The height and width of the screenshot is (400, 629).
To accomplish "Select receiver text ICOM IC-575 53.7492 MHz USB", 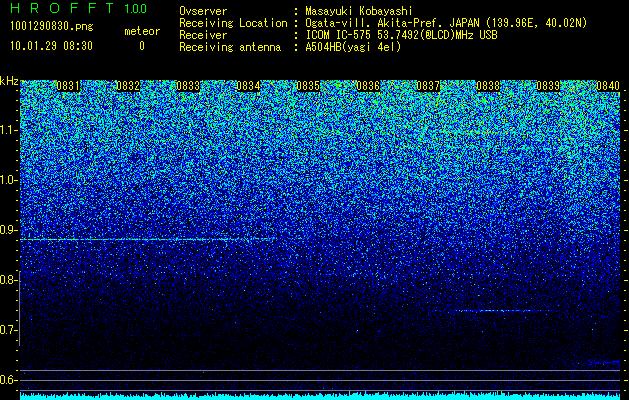I will 401,35.
